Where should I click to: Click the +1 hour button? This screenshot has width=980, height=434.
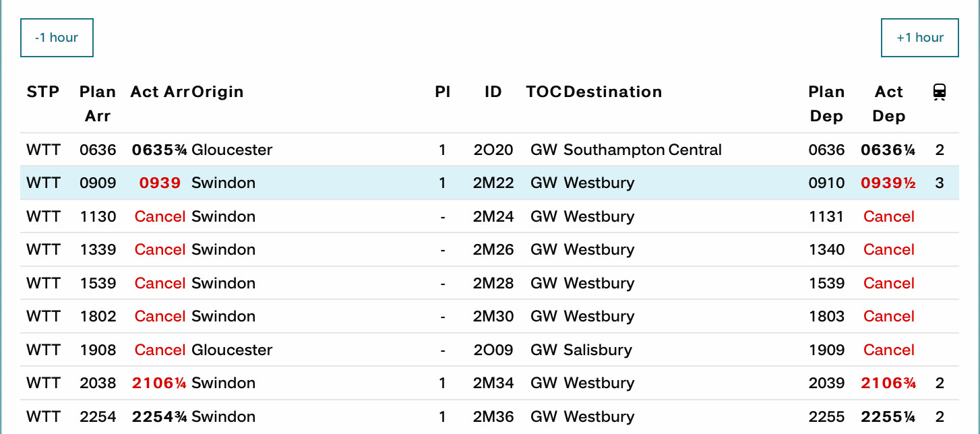click(x=919, y=38)
